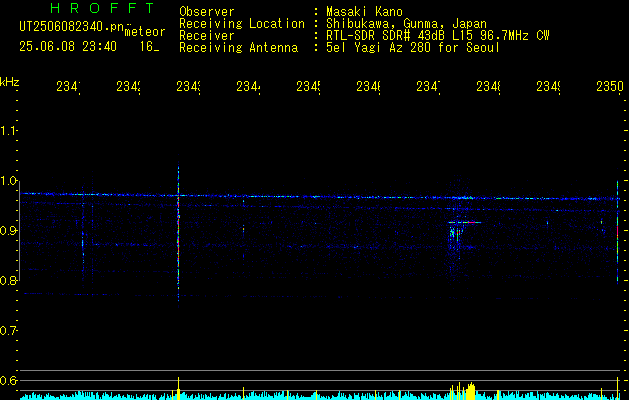Click the kHz axis unit label

(x=10, y=82)
